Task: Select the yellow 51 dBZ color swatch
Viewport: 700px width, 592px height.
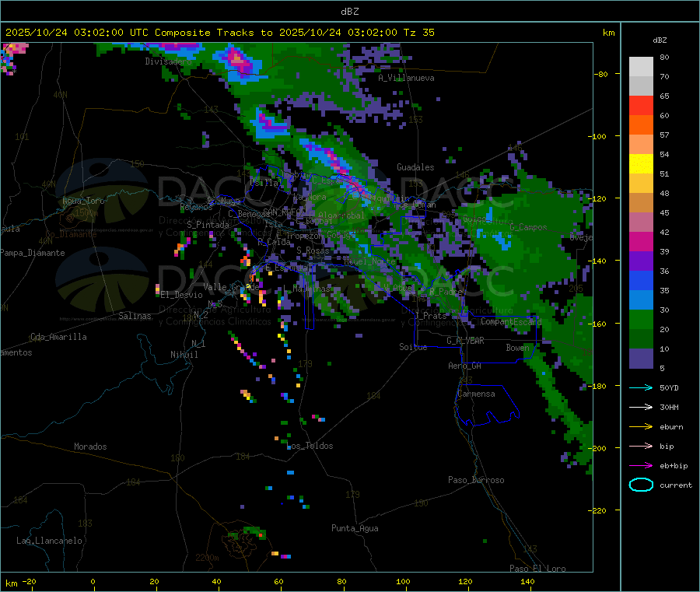Action: 641,164
